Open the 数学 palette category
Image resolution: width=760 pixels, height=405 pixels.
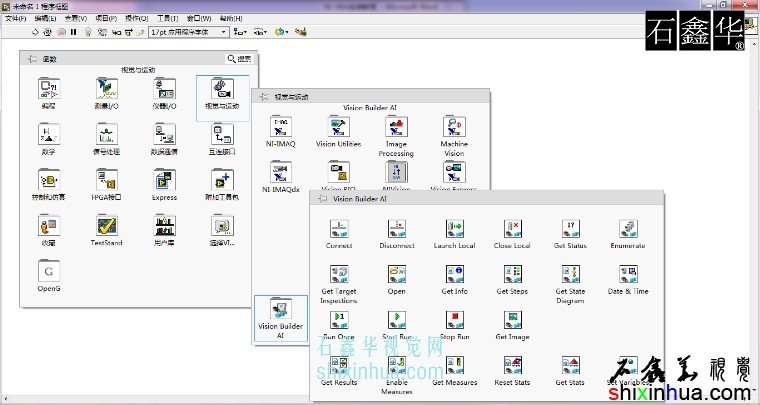coord(49,139)
